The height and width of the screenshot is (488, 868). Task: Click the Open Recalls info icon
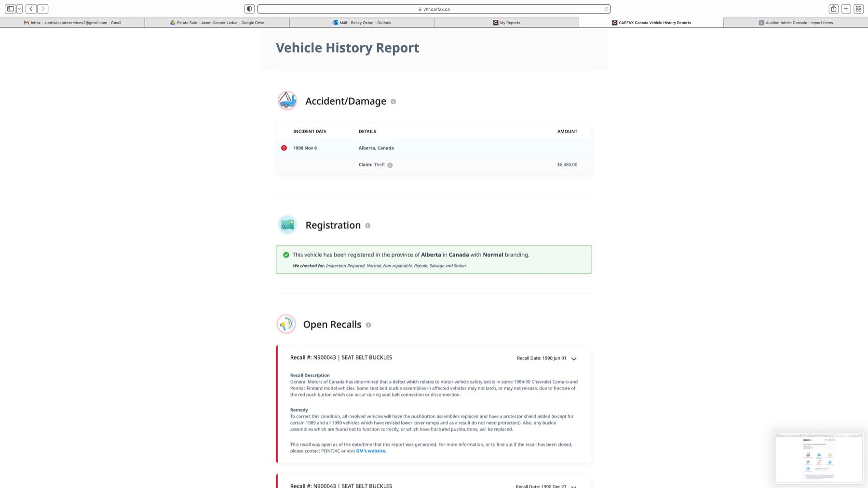coord(368,325)
